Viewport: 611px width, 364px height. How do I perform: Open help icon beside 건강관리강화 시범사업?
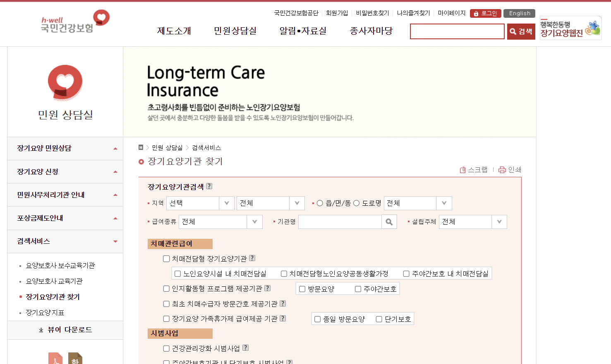pos(246,347)
